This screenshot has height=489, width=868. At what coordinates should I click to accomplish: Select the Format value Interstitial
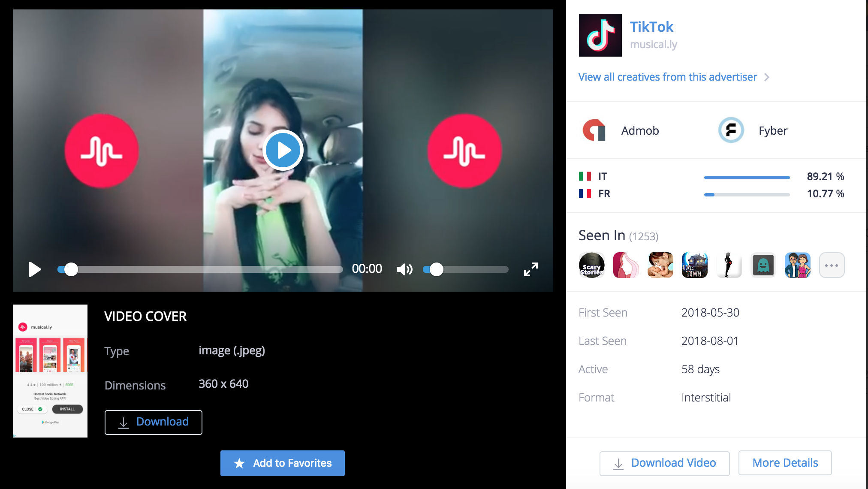point(706,398)
